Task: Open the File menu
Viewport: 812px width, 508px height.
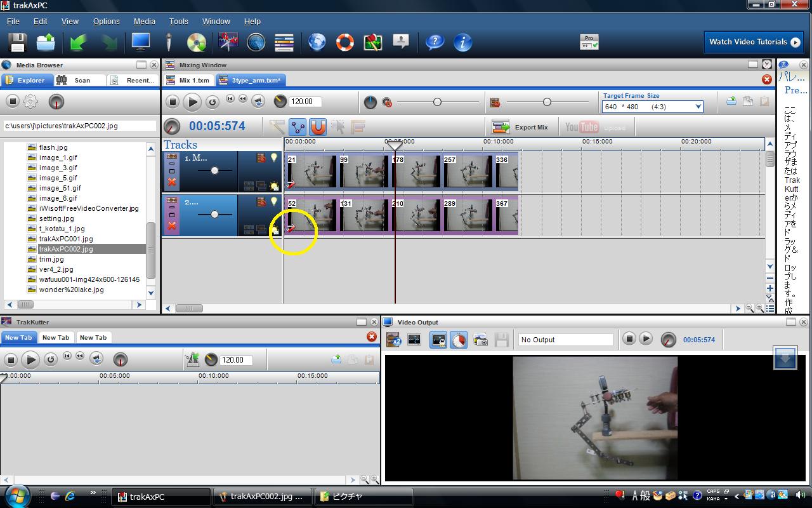Action: (x=13, y=21)
